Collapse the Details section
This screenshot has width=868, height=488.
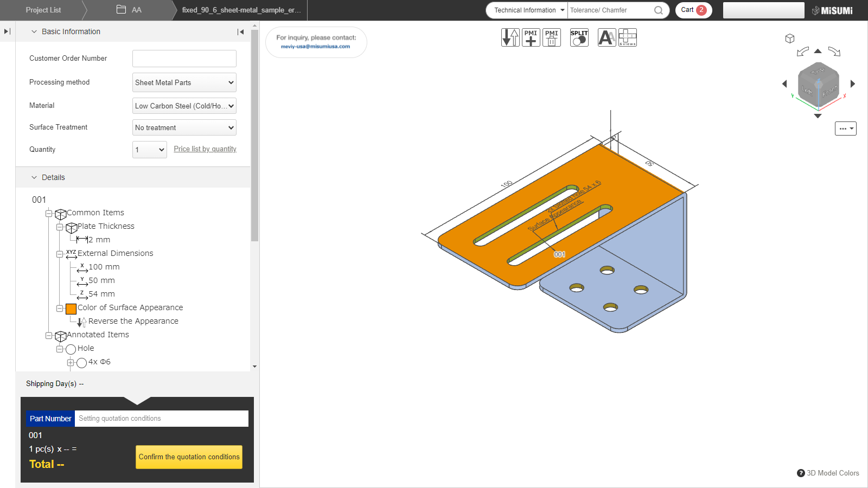(33, 177)
